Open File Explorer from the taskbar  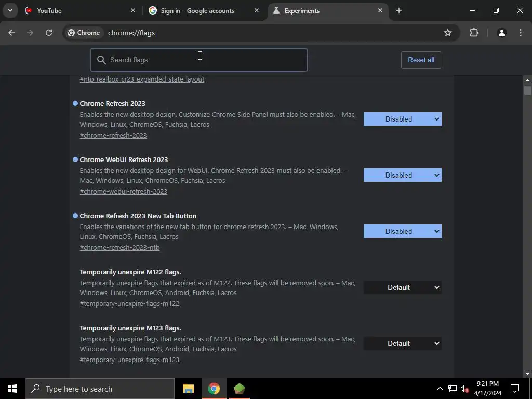[188, 389]
